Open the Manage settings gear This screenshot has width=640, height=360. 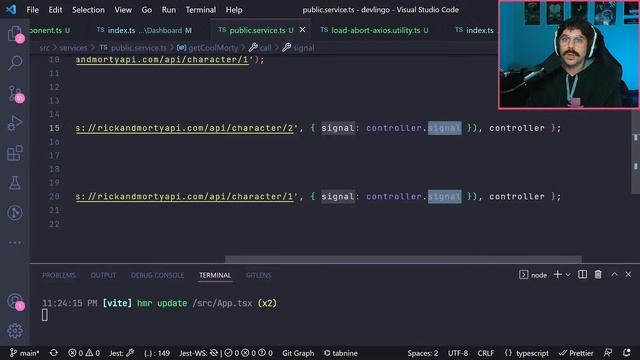click(x=15, y=331)
